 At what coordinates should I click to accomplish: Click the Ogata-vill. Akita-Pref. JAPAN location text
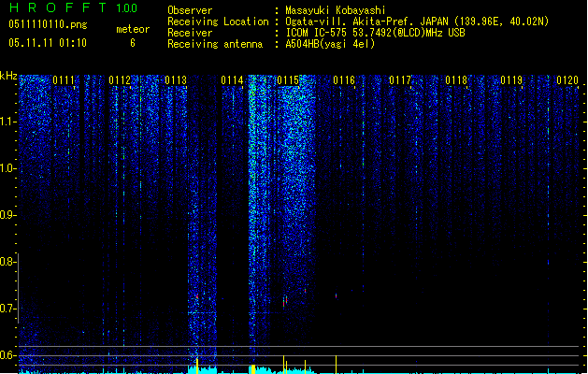coord(417,22)
